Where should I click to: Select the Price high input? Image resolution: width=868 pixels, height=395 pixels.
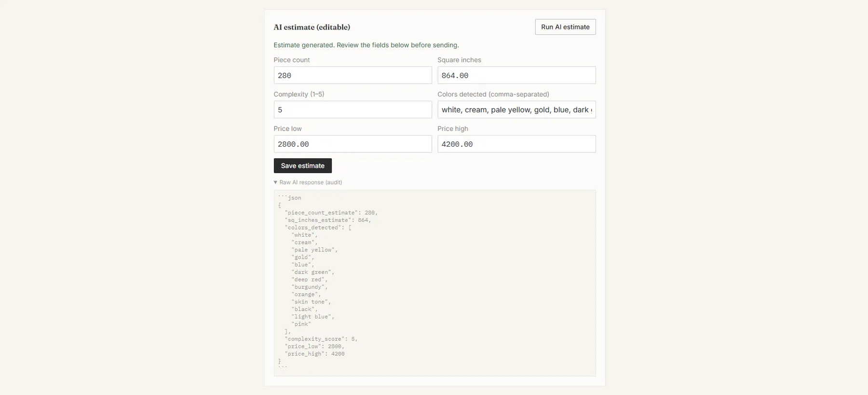[516, 144]
